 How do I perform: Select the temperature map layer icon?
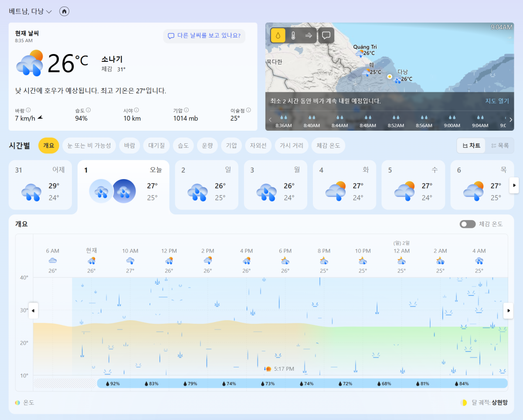pos(293,35)
